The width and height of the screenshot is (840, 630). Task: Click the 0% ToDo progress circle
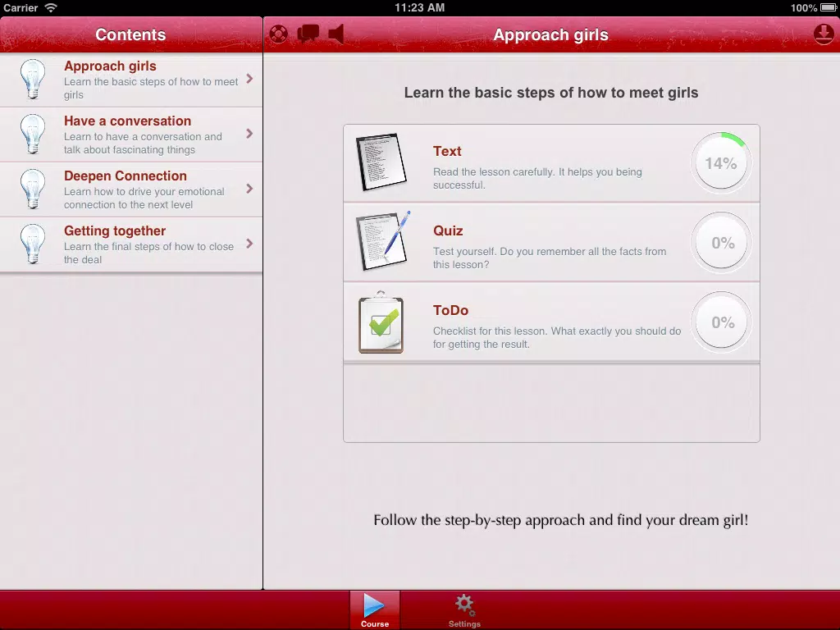[721, 322]
